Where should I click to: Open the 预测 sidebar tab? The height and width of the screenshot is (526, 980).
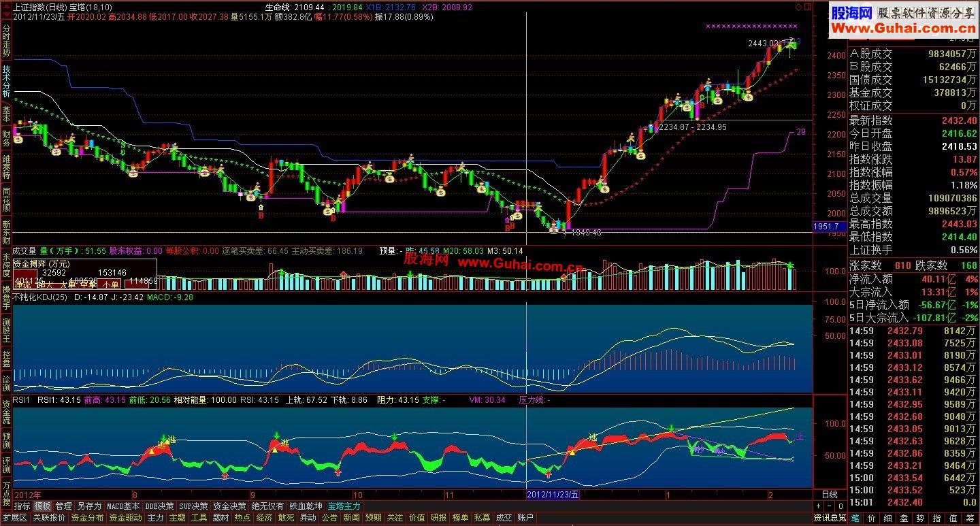6,441
